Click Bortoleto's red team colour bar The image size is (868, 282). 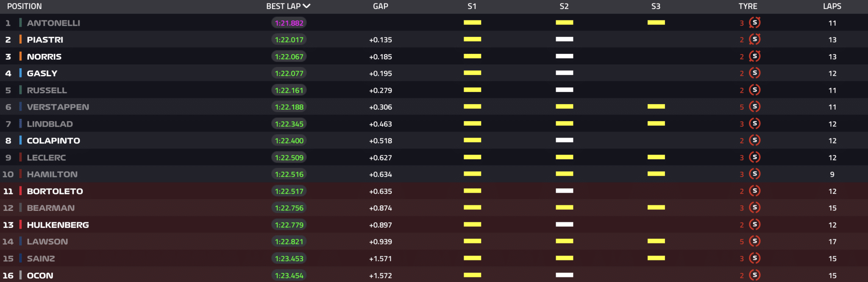click(x=20, y=191)
